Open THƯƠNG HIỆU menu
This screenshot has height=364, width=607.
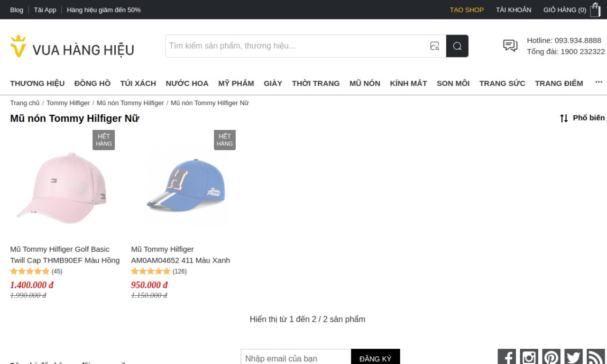[x=37, y=83]
